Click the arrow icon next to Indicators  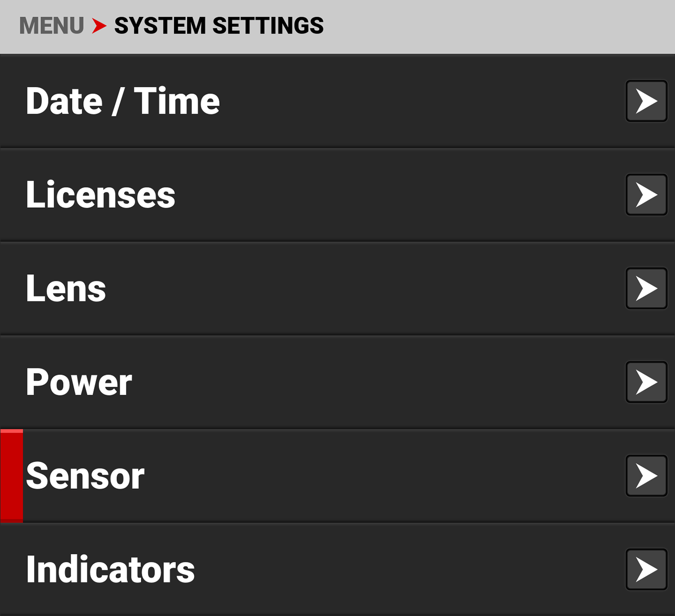(x=646, y=569)
